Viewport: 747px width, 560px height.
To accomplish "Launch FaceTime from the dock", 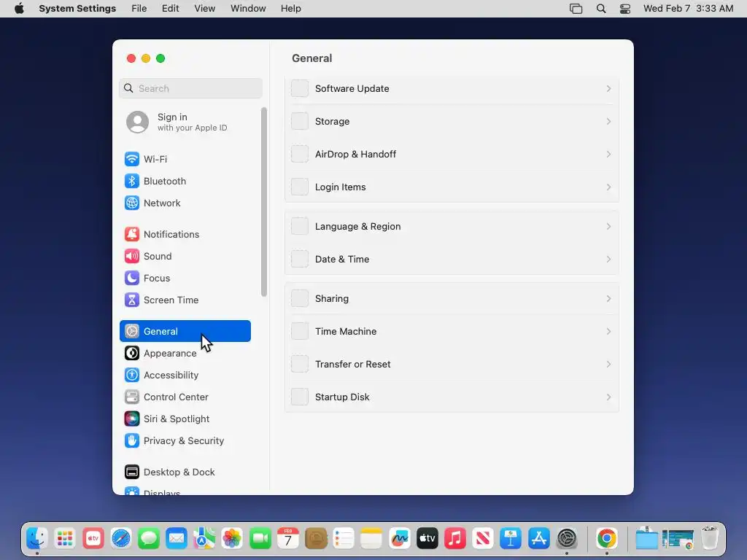I will 260,539.
